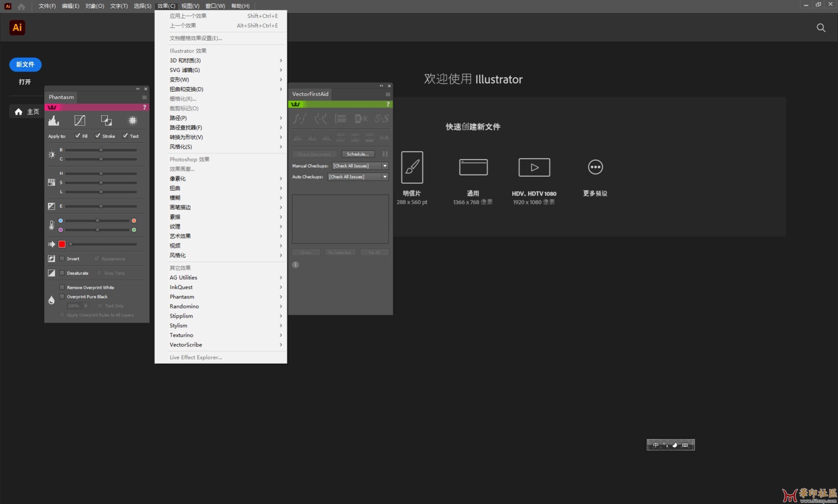Click the 模糊 effects menu entry
The image size is (838, 504).
coord(221,198)
